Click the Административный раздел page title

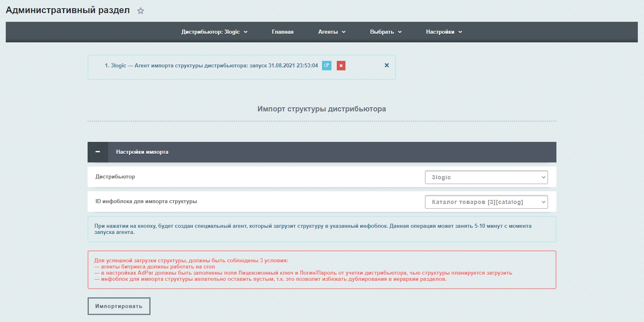[x=68, y=11]
